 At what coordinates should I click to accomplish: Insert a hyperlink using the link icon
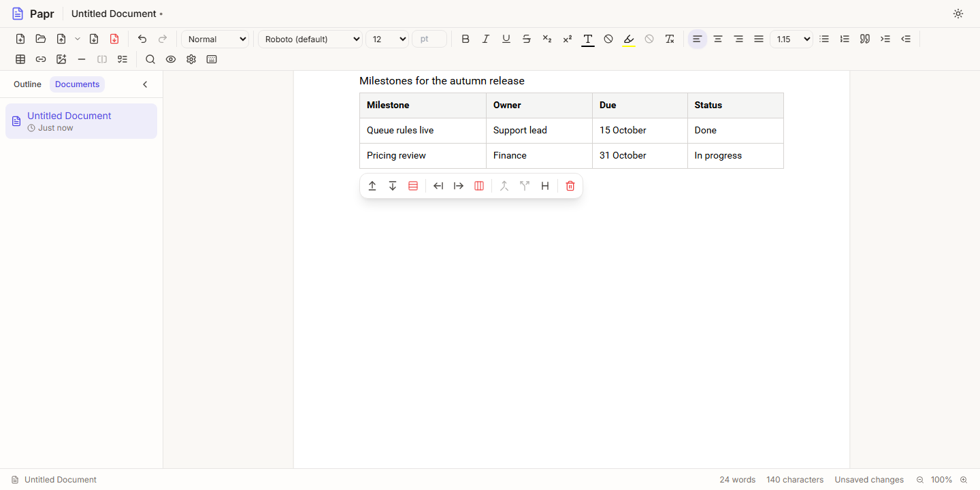click(x=41, y=59)
